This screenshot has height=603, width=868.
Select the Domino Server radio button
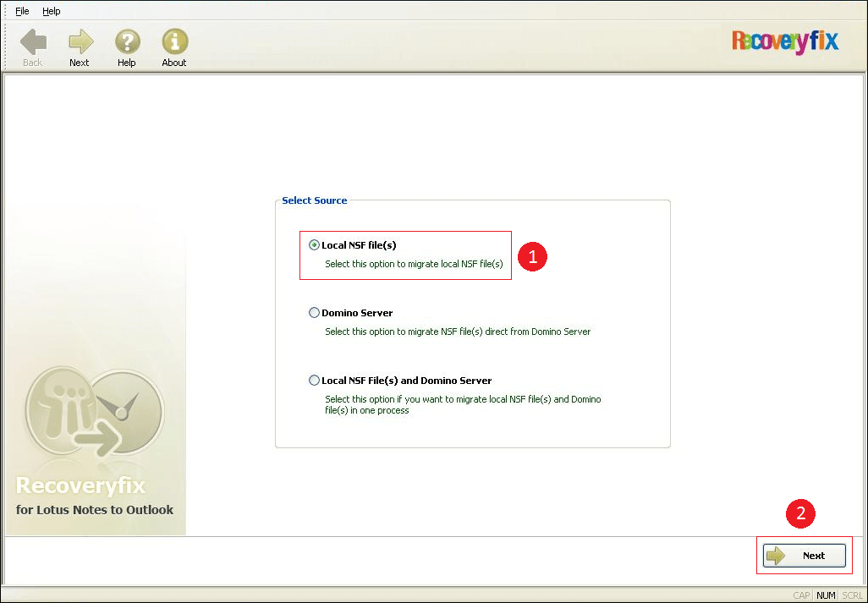coord(314,313)
